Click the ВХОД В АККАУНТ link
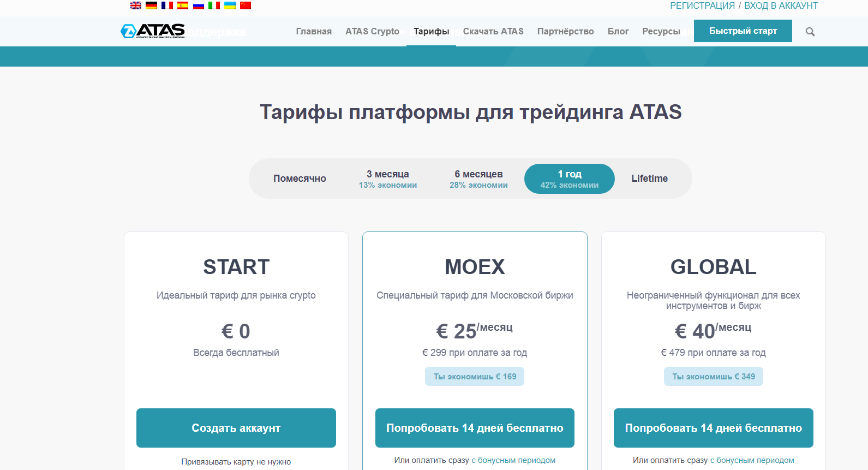Viewport: 868px width, 470px height. [x=781, y=5]
